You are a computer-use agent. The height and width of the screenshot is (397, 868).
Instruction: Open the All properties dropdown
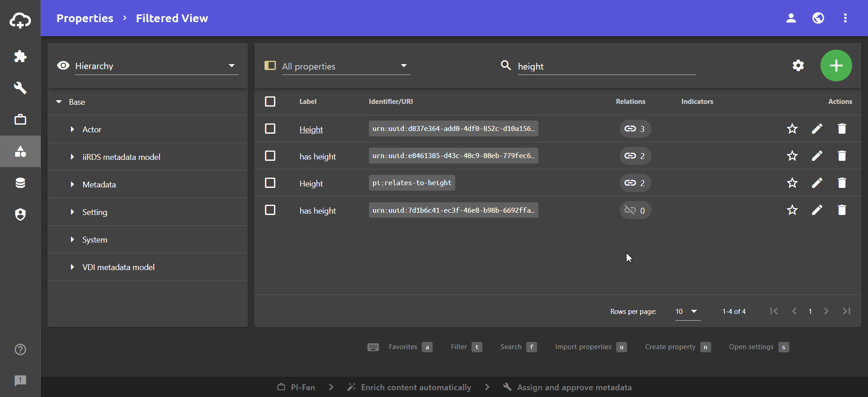346,66
